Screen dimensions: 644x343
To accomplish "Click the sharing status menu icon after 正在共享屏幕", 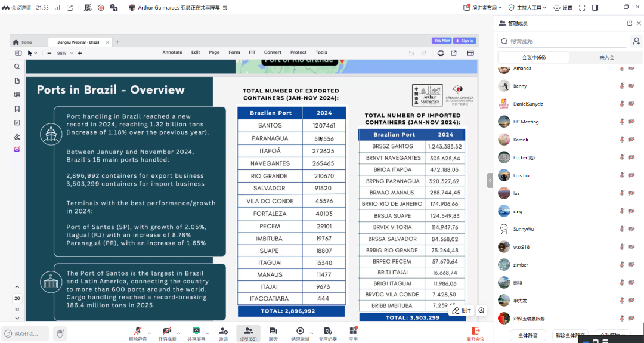I will [225, 8].
